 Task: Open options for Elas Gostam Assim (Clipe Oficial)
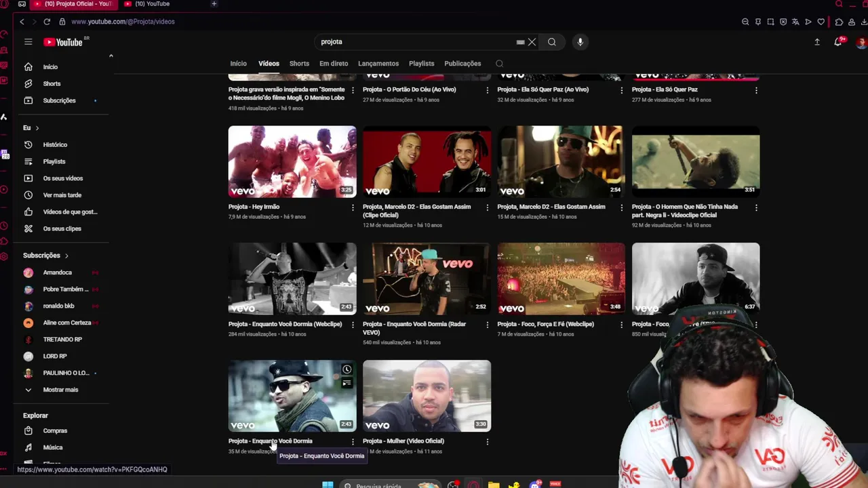tap(487, 207)
